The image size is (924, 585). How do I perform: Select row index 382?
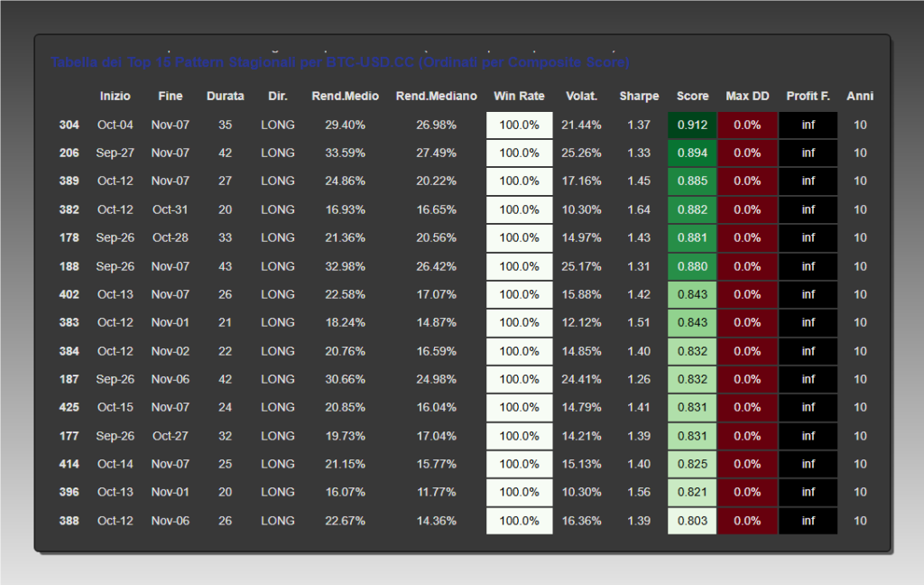(69, 209)
